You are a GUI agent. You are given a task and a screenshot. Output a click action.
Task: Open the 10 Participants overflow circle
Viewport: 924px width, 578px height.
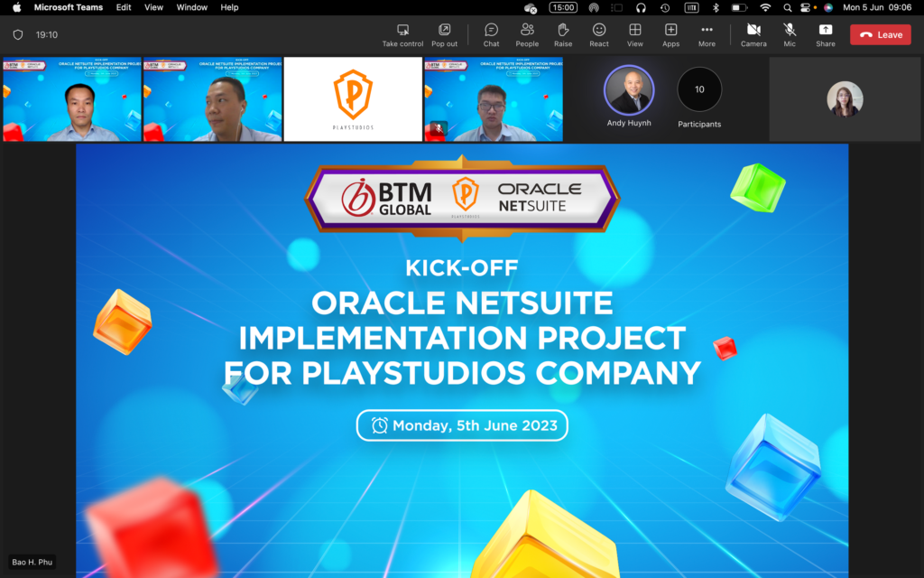699,89
